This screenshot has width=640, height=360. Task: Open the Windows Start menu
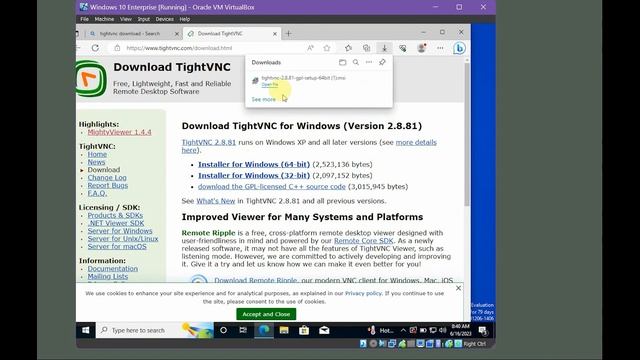[x=85, y=330]
